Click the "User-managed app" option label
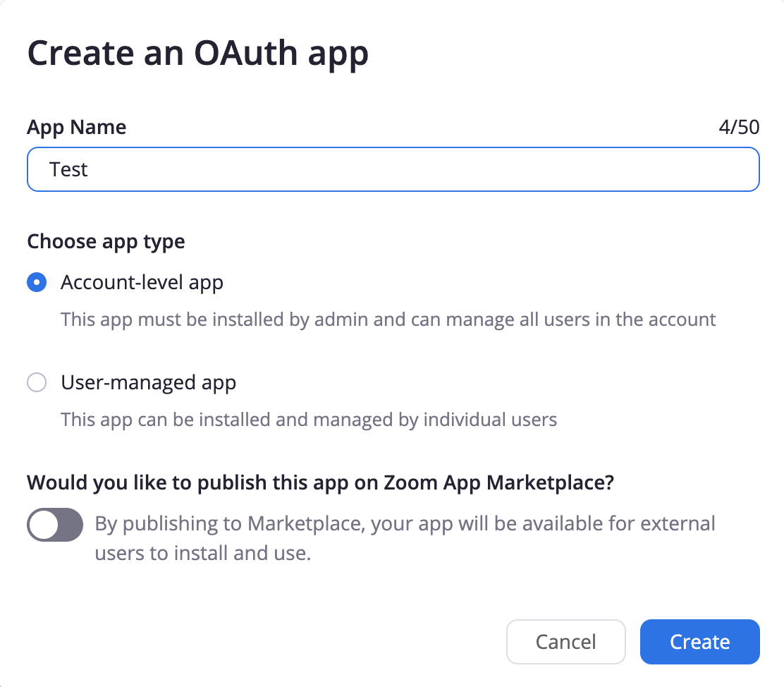 [148, 383]
